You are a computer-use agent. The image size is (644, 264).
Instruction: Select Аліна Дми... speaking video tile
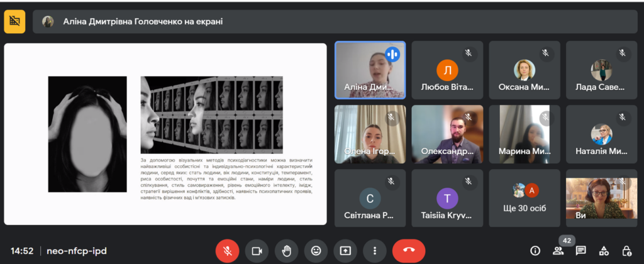(370, 70)
